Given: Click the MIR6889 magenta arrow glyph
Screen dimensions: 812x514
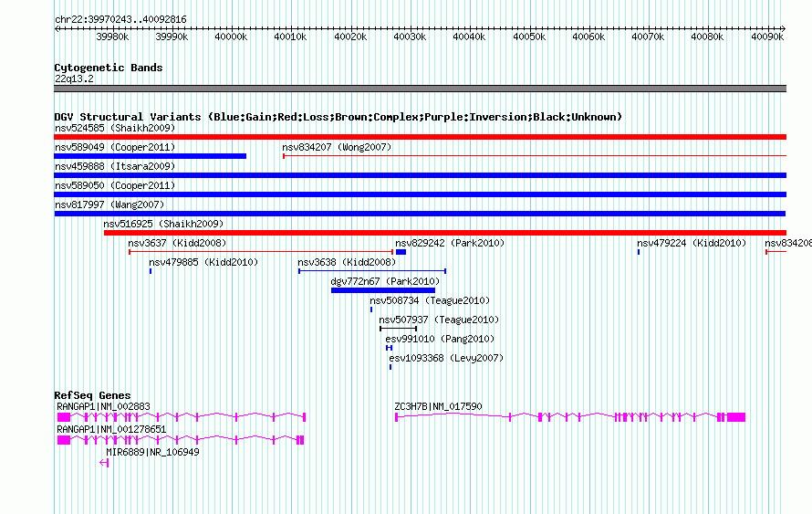Looking at the screenshot, I should 104,463.
